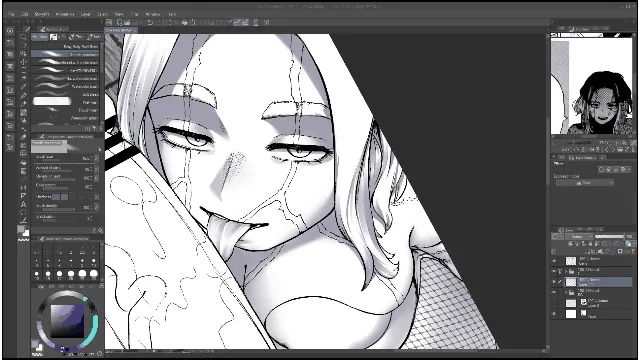This screenshot has width=640, height=360.
Task: Switch to the Layer Property tab
Action: 582,158
